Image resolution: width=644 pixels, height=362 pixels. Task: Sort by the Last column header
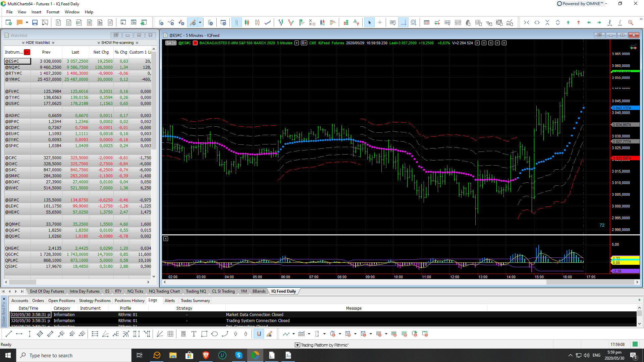point(75,52)
